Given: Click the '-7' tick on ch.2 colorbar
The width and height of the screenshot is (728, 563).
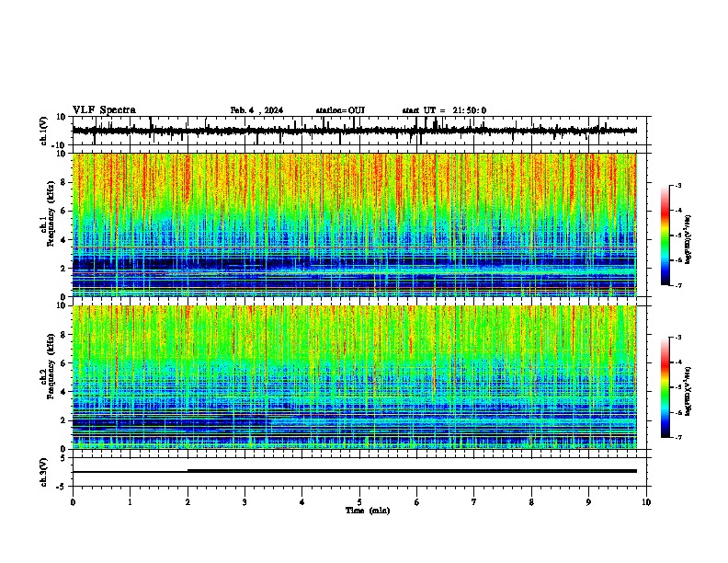Looking at the screenshot, I should coord(678,437).
